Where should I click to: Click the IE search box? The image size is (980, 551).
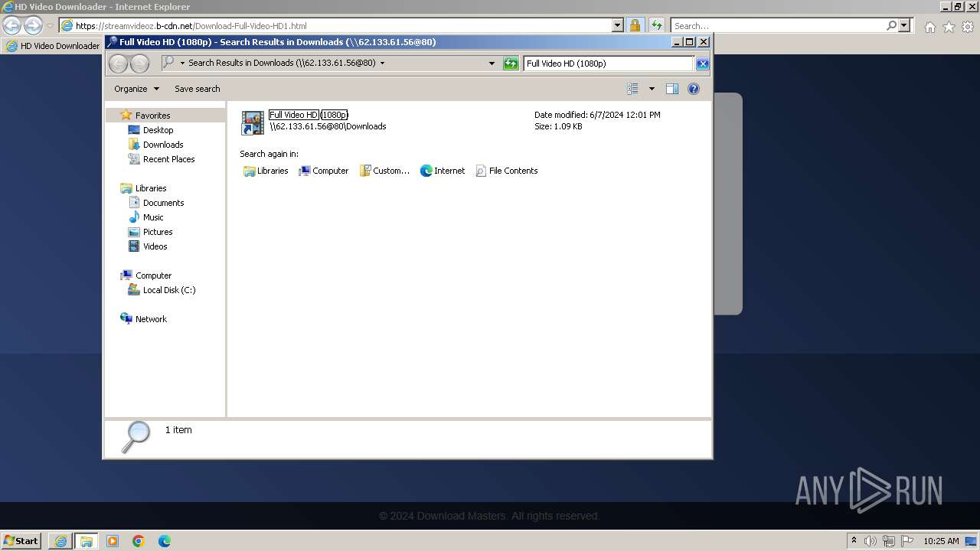(778, 26)
